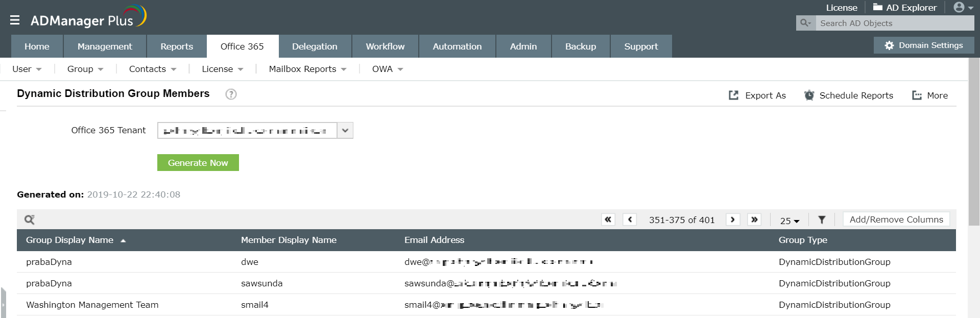Viewport: 980px width, 318px height.
Task: Click the Export As icon
Action: pyautogui.click(x=733, y=95)
